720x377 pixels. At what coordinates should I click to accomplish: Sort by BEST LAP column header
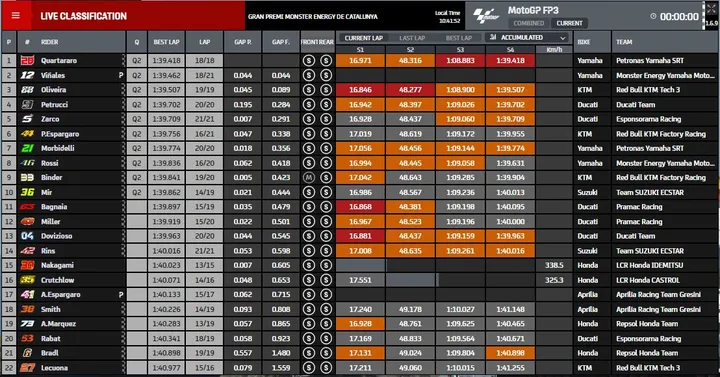(166, 42)
